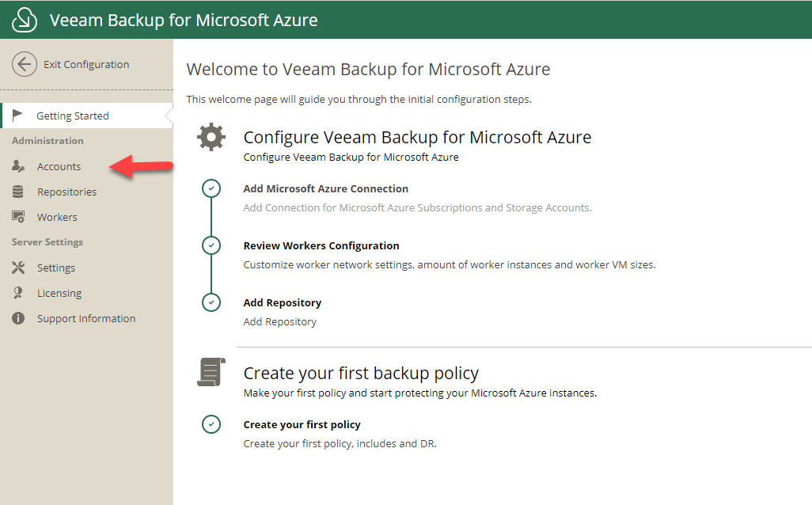Click 'Create your first backup policy' heading
Image resolution: width=812 pixels, height=505 pixels.
pyautogui.click(x=361, y=373)
